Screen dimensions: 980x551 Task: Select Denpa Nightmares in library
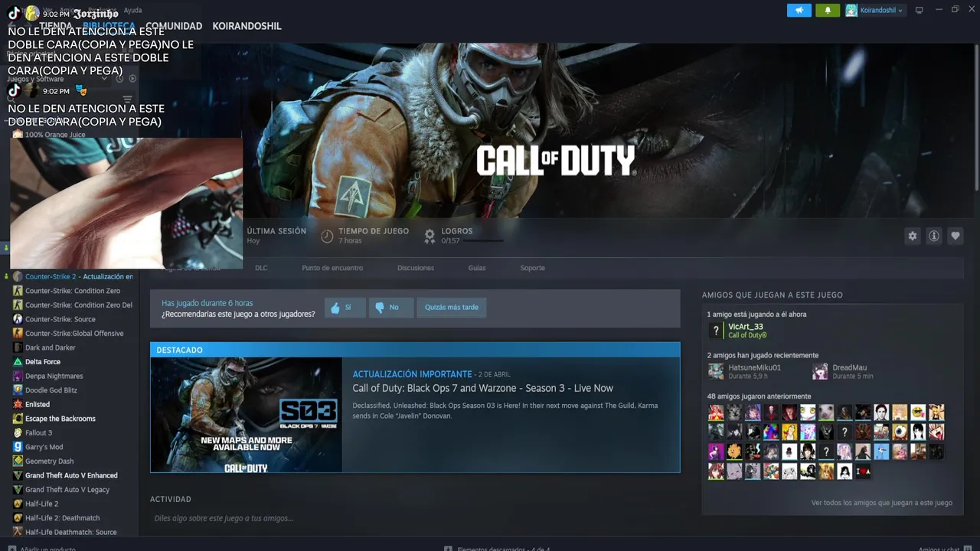click(54, 377)
